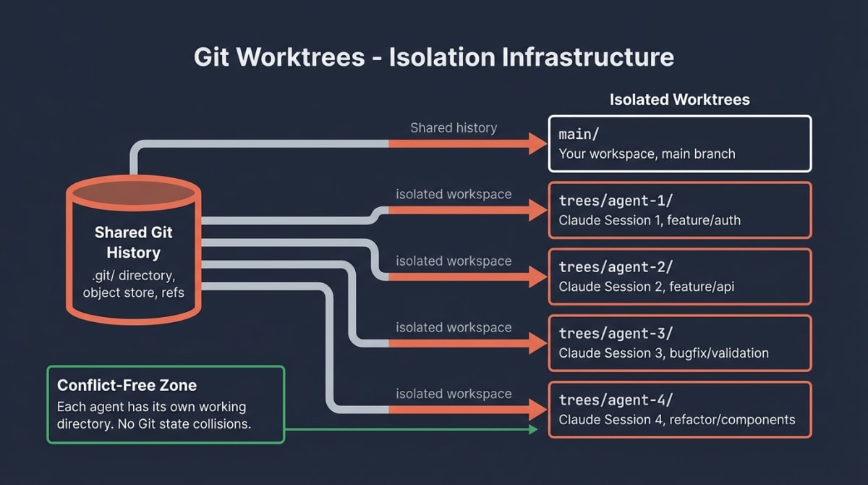Click the orange top of the database cylinder
Viewport: 868px width, 485px height.
click(133, 192)
